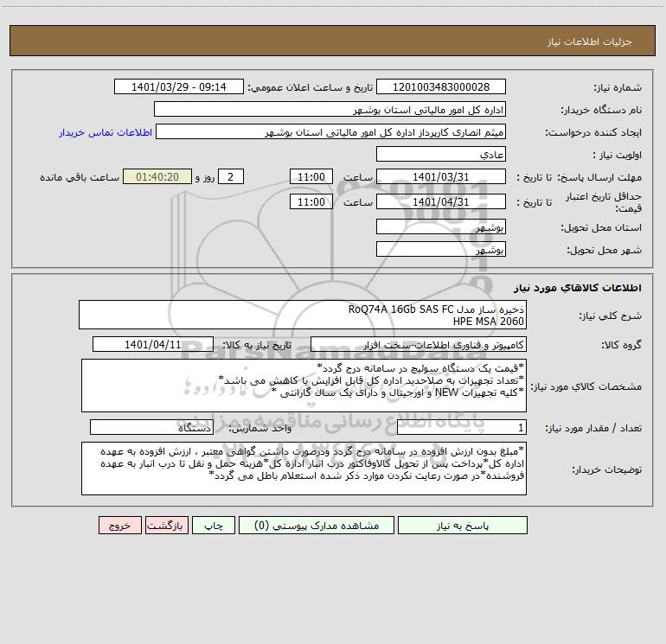
Task: Click the اطلاعات کالاهای مورد نیاز section heading
Action: [x=578, y=288]
